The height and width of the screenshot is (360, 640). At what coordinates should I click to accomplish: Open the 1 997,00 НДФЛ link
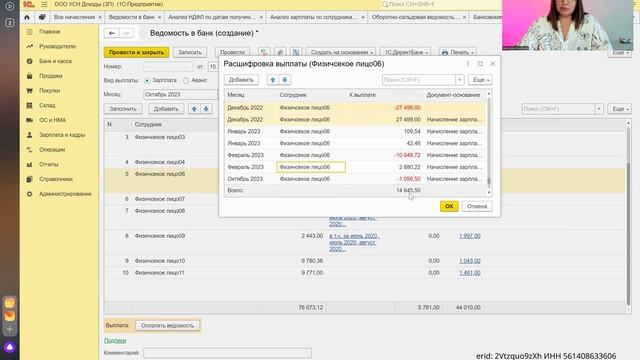pyautogui.click(x=469, y=236)
